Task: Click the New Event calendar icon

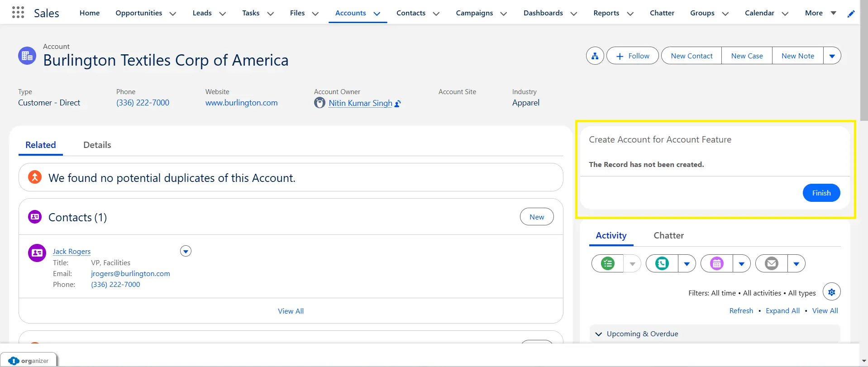Action: pyautogui.click(x=716, y=263)
